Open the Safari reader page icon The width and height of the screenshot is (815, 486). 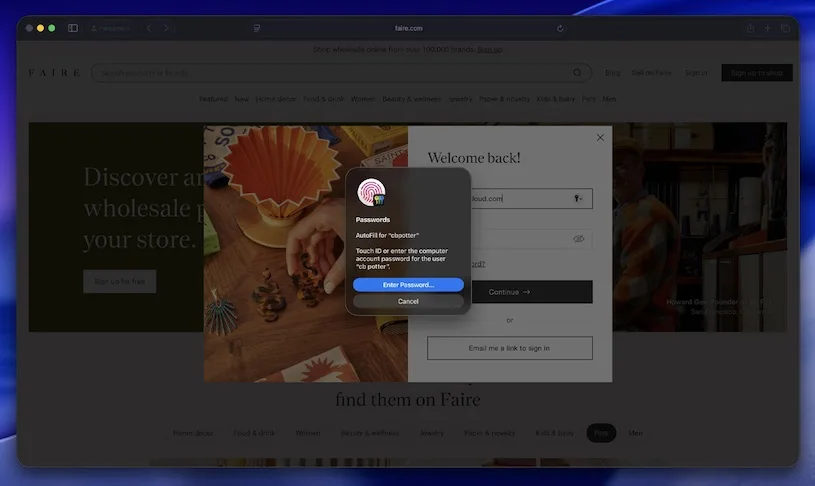coord(257,28)
